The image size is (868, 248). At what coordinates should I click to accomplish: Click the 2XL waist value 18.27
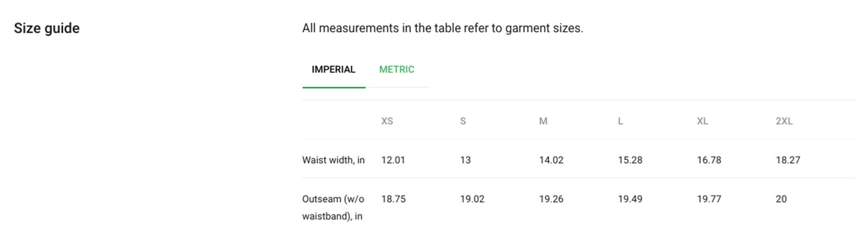788,160
